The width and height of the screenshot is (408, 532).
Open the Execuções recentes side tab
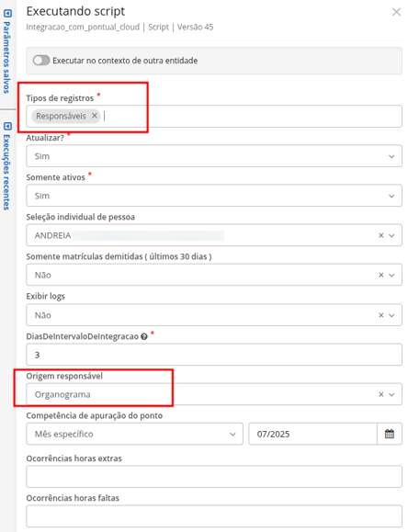(6, 166)
